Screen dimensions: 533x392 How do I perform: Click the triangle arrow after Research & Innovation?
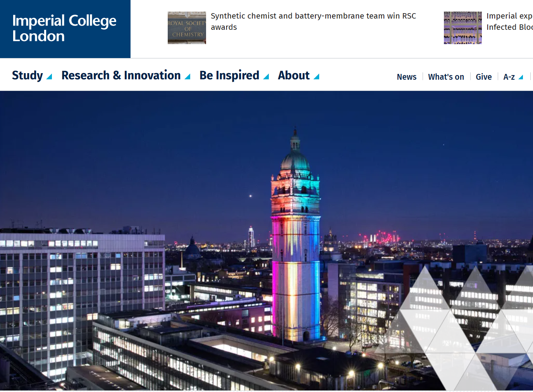[187, 77]
